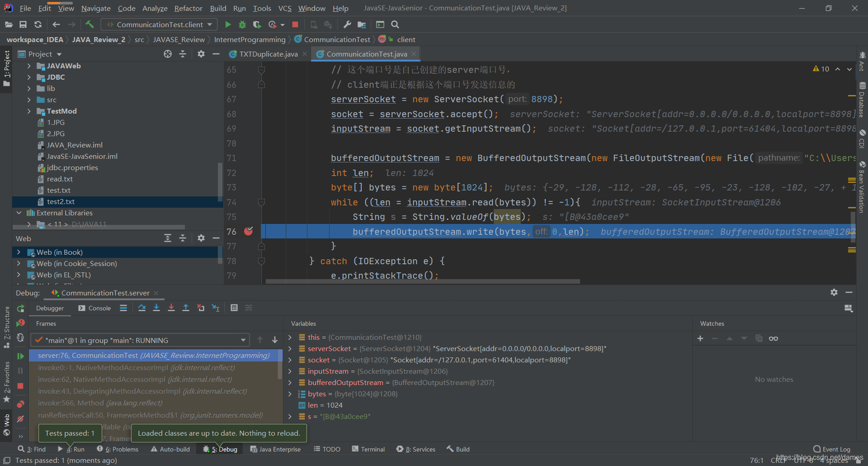Toggle show watches in variables (glasses icon)
Image resolution: width=868 pixels, height=466 pixels.
click(774, 338)
